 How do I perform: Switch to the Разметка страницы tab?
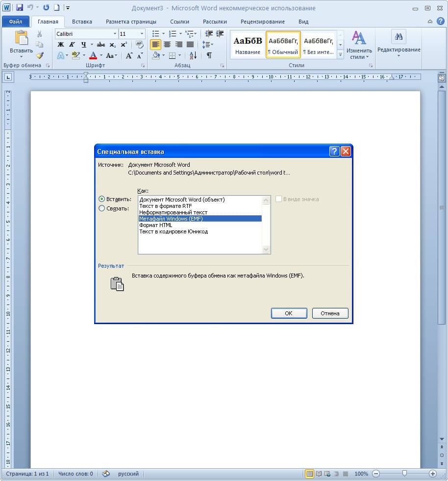(x=131, y=22)
